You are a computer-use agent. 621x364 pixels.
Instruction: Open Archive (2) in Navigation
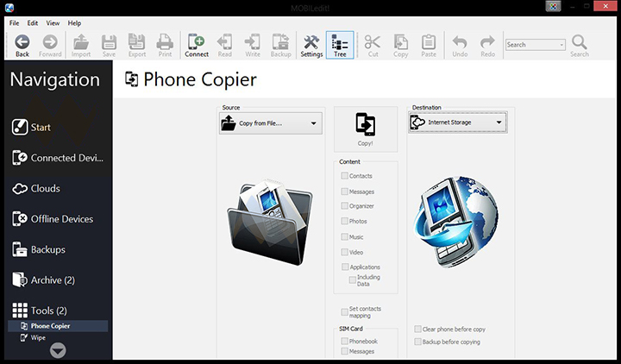pyautogui.click(x=44, y=280)
